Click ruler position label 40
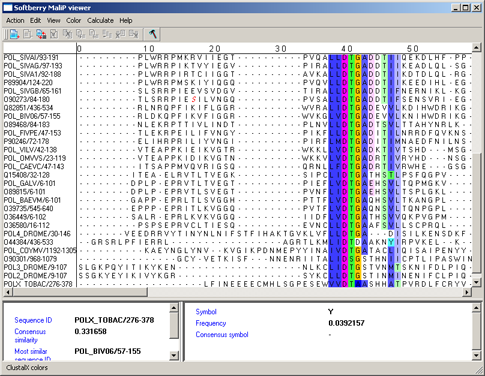This screenshot has width=485, height=376. pos(347,49)
